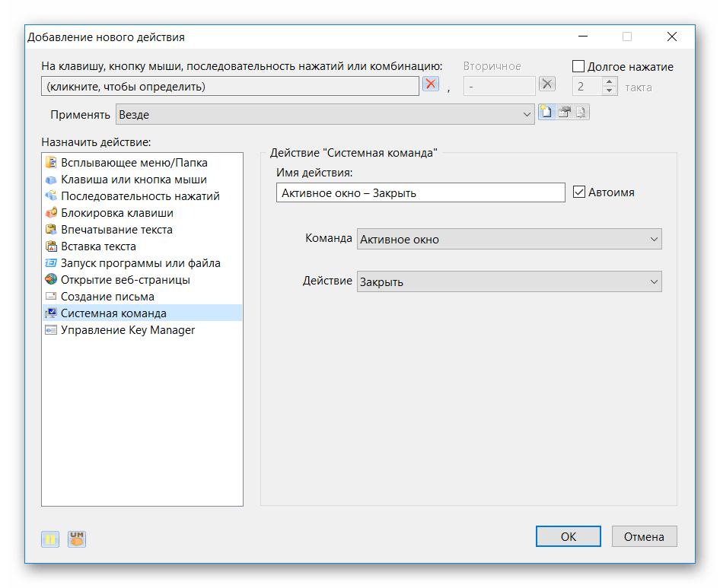Edit the exception using the properties icon

[564, 112]
